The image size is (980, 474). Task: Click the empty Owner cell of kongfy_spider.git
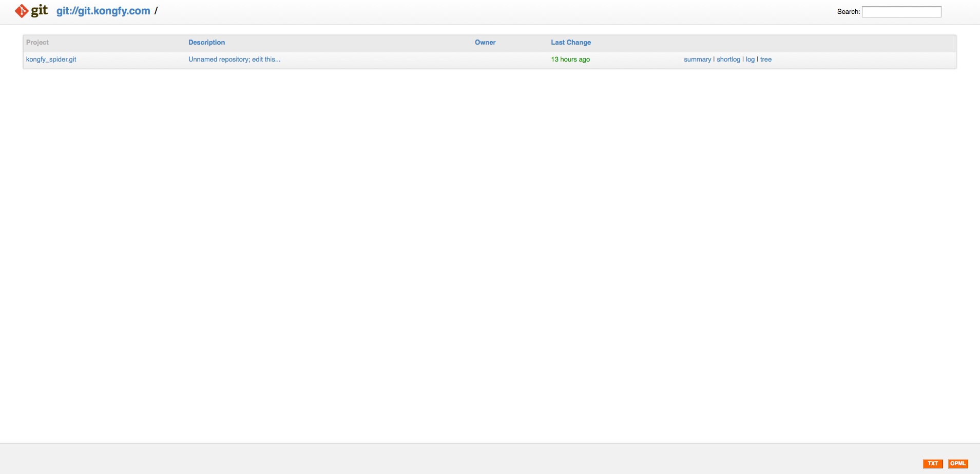[508, 60]
